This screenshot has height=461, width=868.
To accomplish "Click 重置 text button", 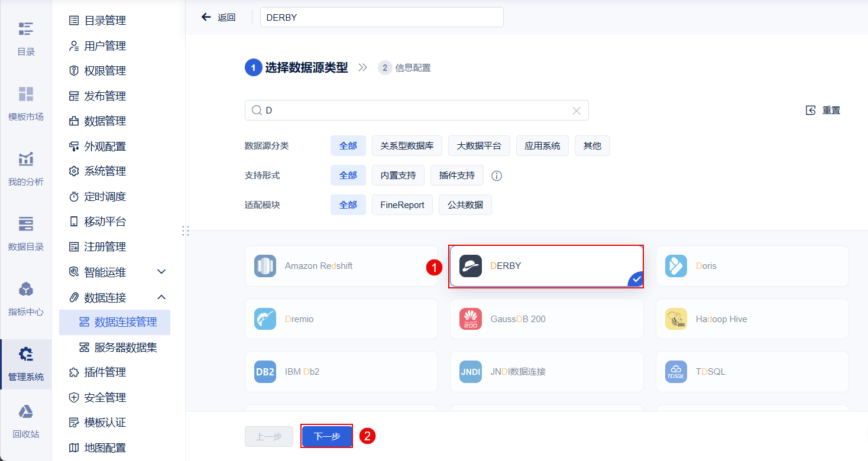I will pyautogui.click(x=831, y=111).
